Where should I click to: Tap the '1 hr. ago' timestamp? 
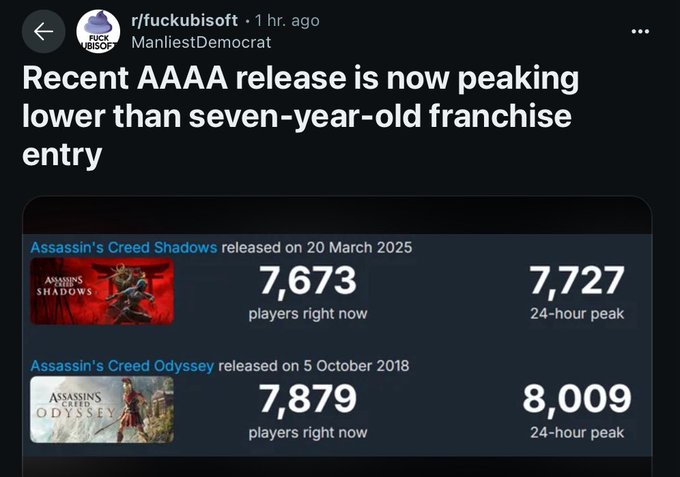pos(287,20)
